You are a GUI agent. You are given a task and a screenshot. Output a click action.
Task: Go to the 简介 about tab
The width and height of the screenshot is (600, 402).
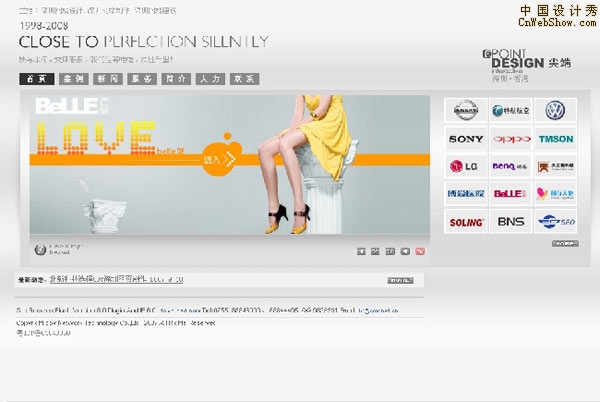coord(176,79)
